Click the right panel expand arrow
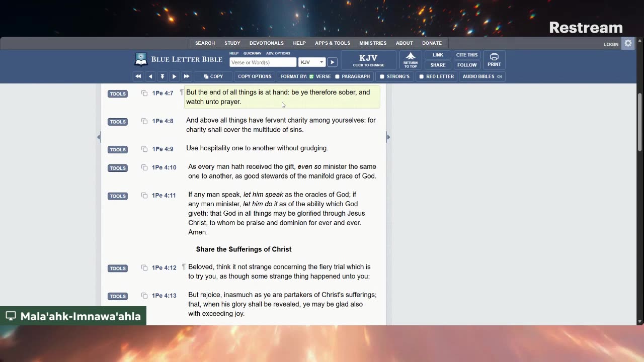Screen dimensions: 644x362 pyautogui.click(x=388, y=137)
